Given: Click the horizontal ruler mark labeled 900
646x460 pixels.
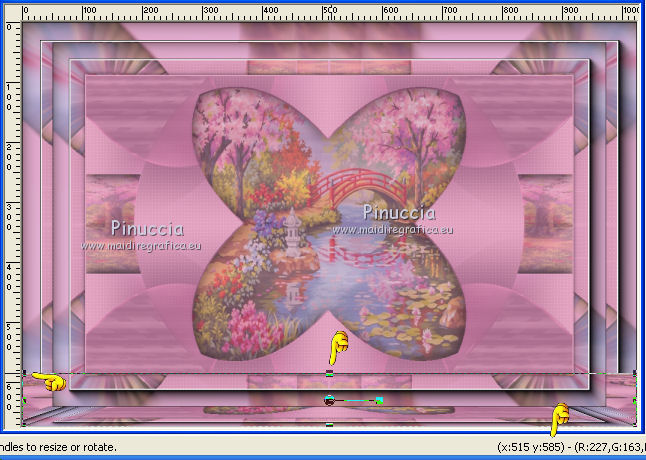Looking at the screenshot, I should (570, 10).
